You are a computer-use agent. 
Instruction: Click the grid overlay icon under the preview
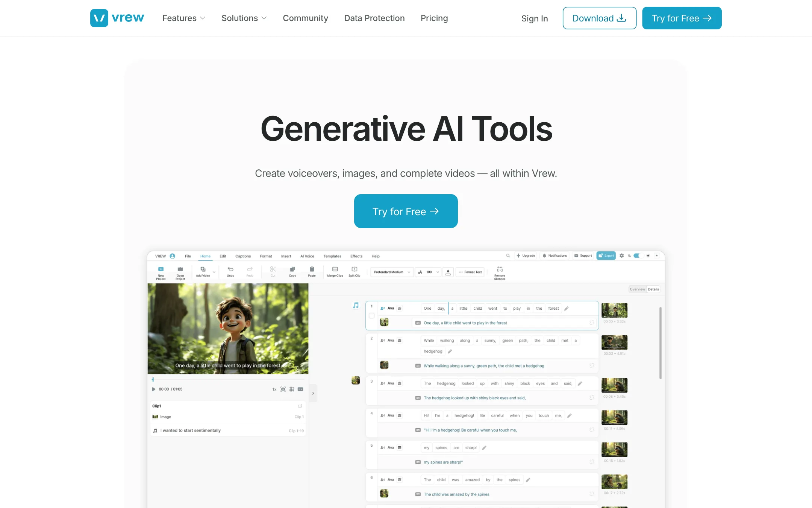(x=292, y=389)
